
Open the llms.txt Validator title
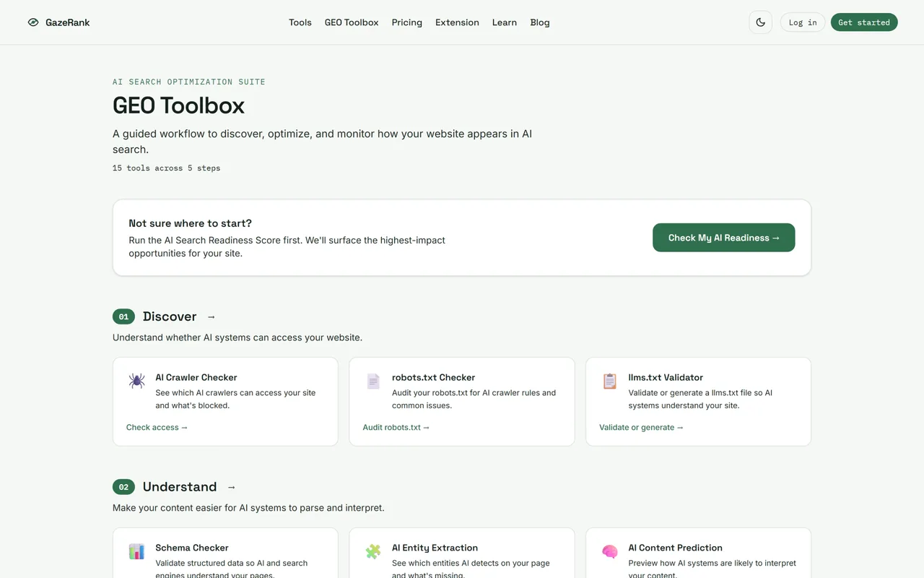[666, 377]
